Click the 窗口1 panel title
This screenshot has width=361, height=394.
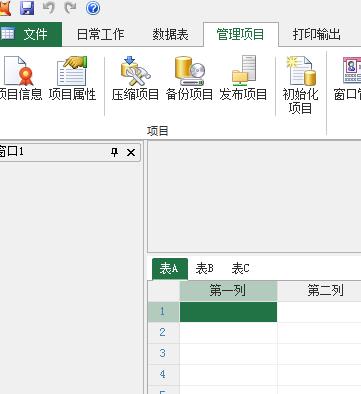[12, 152]
